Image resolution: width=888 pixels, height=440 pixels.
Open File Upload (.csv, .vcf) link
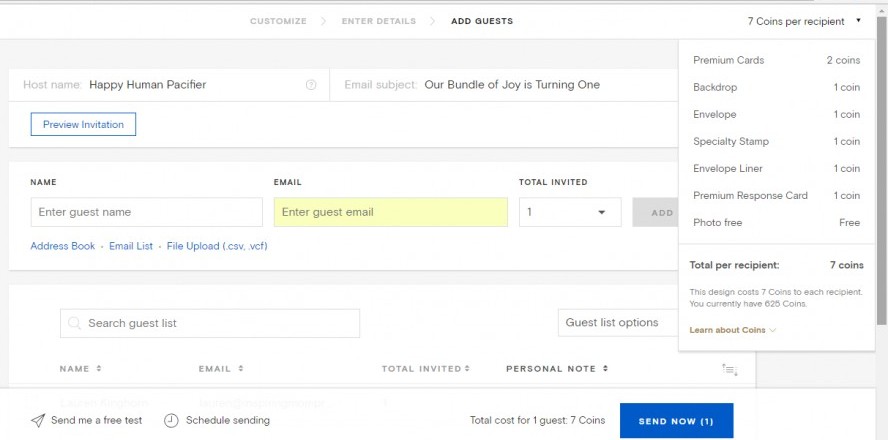(217, 246)
